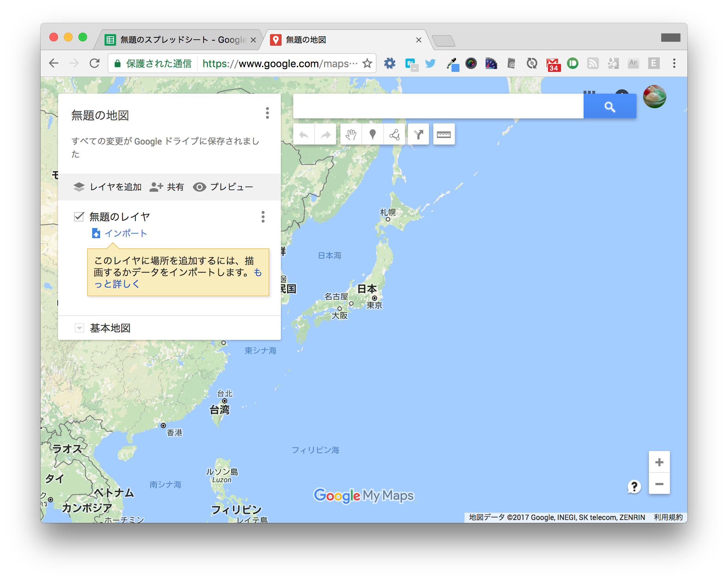Select the hand pan tool
Screen dimensions: 728x581
pos(351,135)
